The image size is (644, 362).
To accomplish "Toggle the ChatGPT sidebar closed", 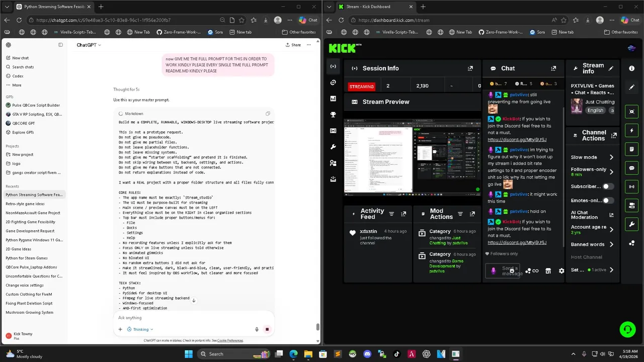I will coord(60,45).
